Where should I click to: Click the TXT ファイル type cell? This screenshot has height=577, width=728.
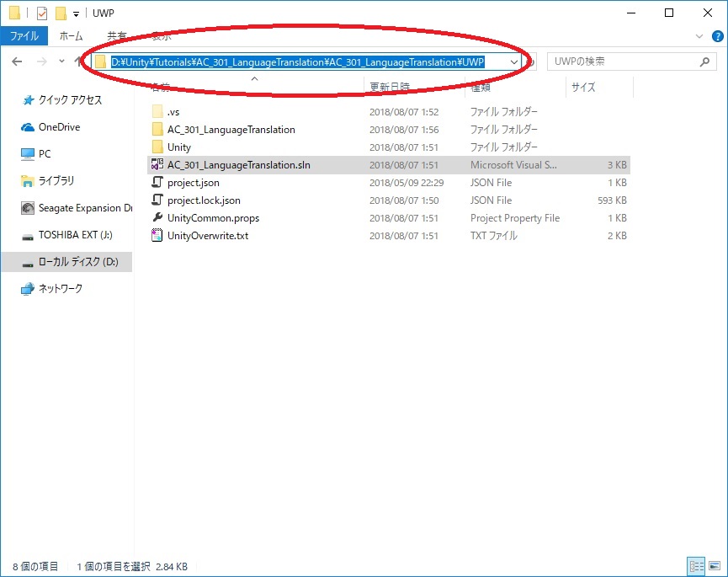[x=493, y=236]
